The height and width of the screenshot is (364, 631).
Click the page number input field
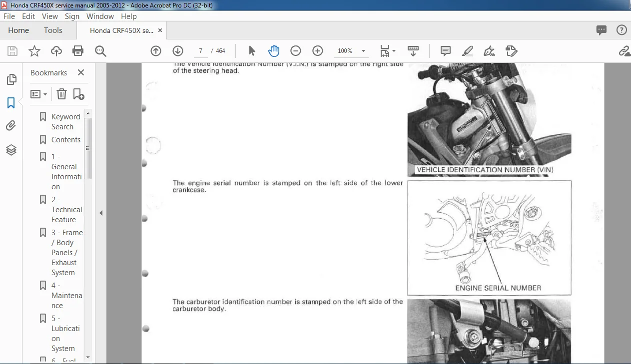200,51
